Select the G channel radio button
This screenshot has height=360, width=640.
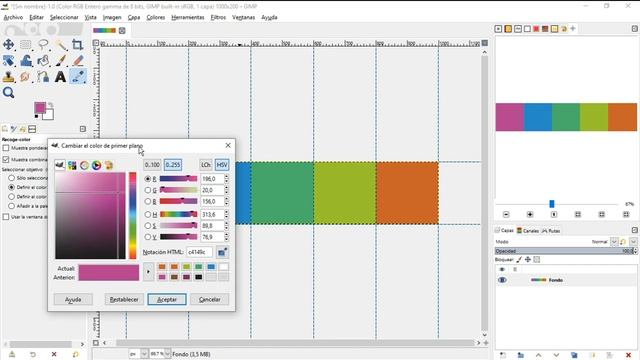click(x=148, y=190)
